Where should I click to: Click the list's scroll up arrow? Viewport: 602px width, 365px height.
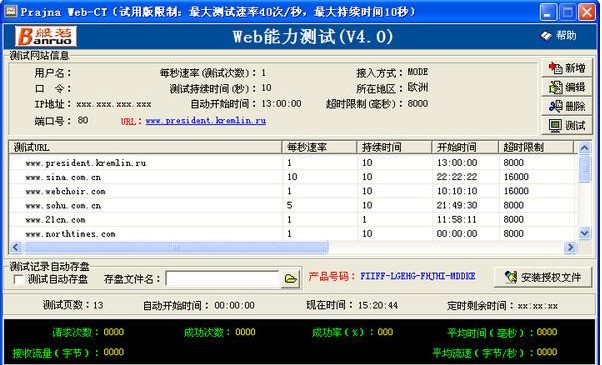coord(584,148)
